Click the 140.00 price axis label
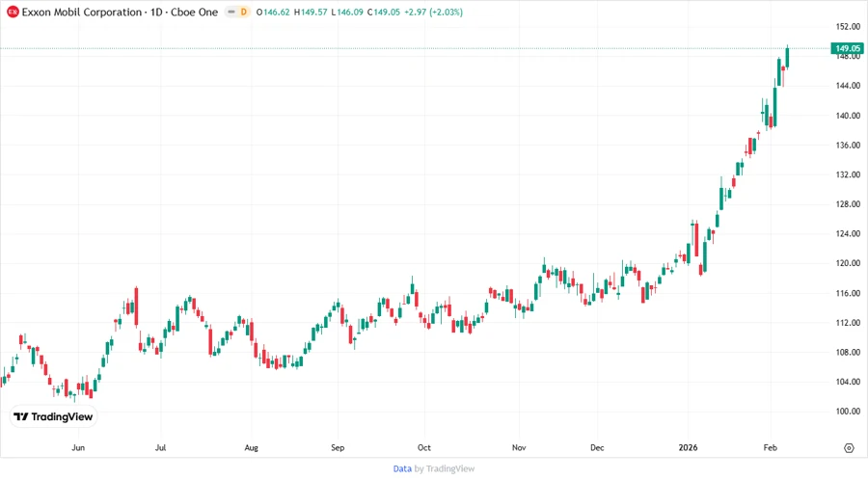Viewport: 868px width, 480px height. tap(848, 116)
